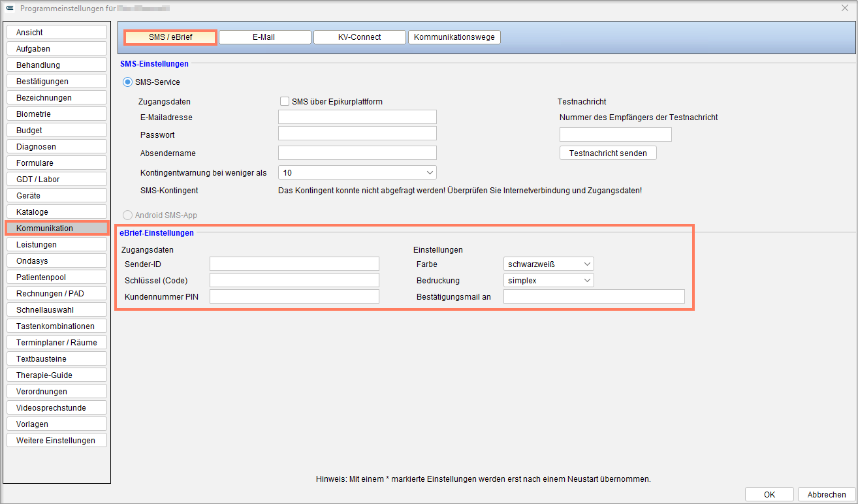This screenshot has height=504, width=858.
Task: Click the test message recipient number field
Action: pyautogui.click(x=616, y=134)
